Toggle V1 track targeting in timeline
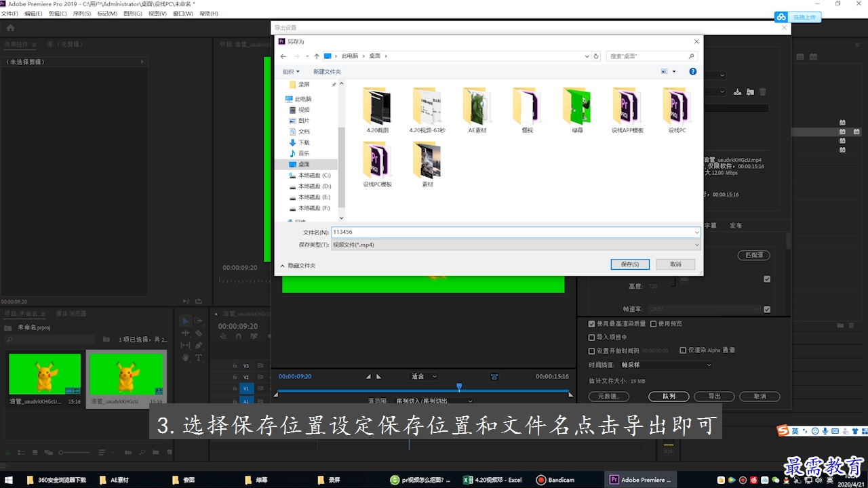 tap(246, 388)
